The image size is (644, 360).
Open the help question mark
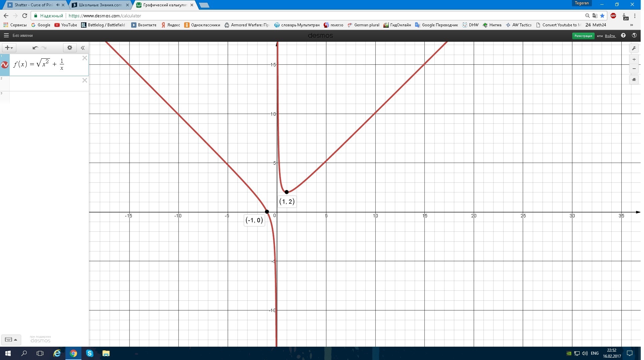(623, 35)
